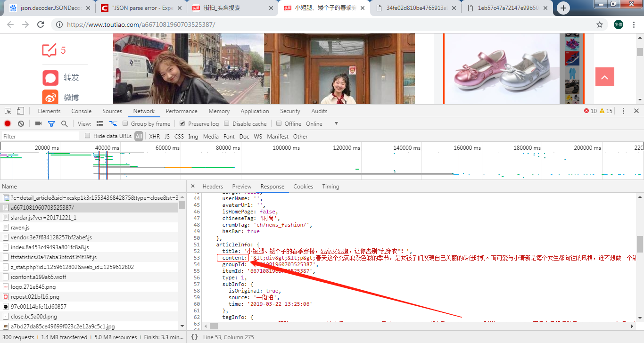Click the 转发 share icon
The height and width of the screenshot is (343, 644).
coord(50,78)
